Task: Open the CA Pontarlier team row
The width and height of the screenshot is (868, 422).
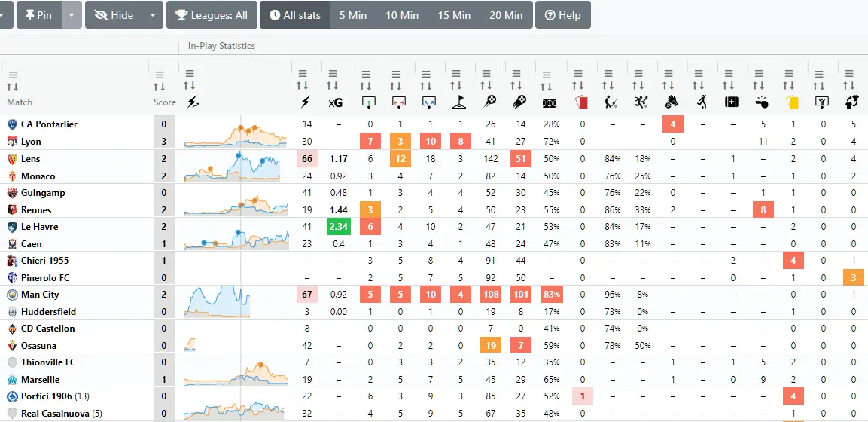Action: [x=49, y=124]
